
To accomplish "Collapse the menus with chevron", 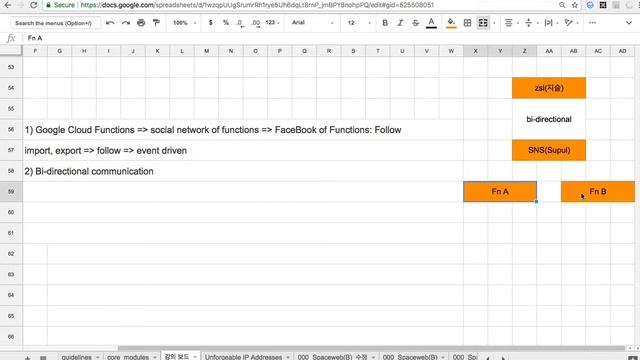I will point(629,23).
